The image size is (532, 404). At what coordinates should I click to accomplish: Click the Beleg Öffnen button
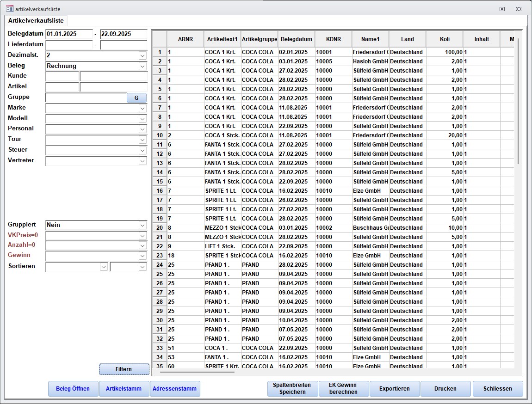73,389
